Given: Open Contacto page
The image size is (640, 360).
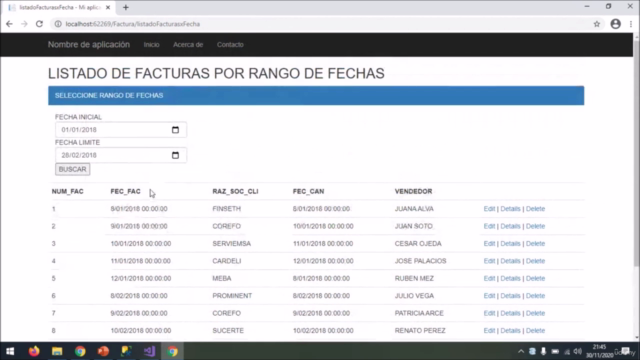Looking at the screenshot, I should 230,44.
